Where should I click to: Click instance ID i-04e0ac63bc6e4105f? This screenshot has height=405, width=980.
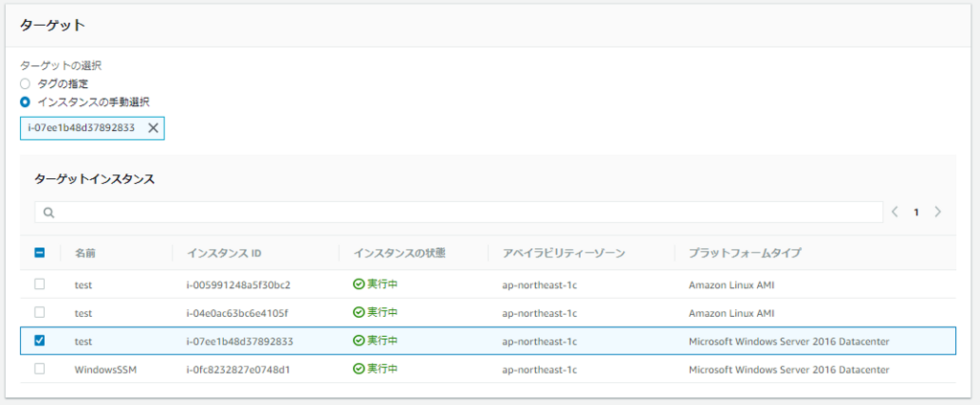pos(237,312)
